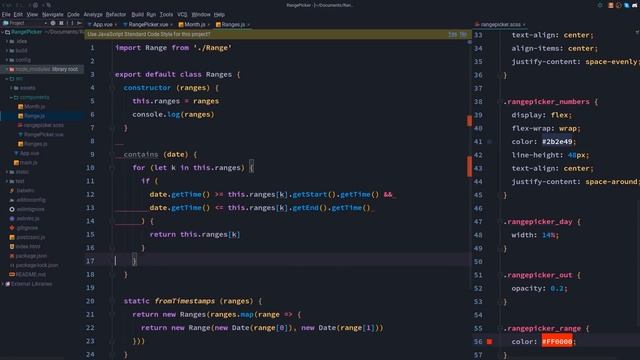Fold fromTimestamps method at line 20
The width and height of the screenshot is (640, 360).
point(112,301)
